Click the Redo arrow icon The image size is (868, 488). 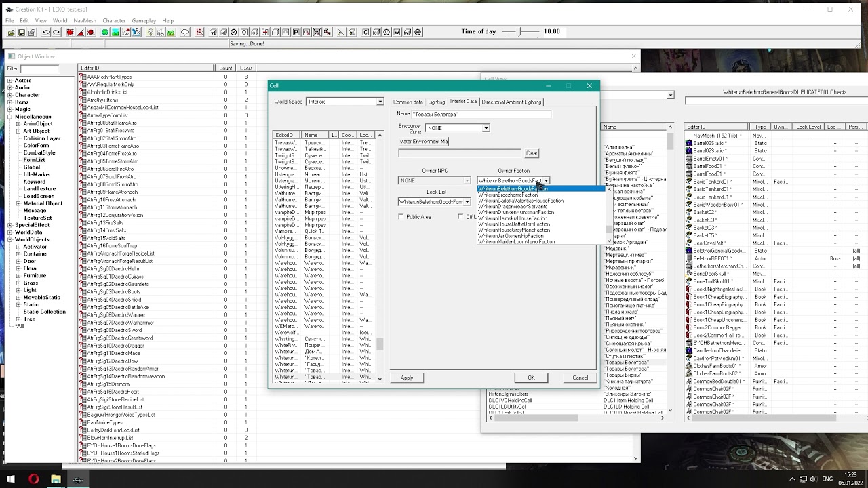(x=57, y=32)
